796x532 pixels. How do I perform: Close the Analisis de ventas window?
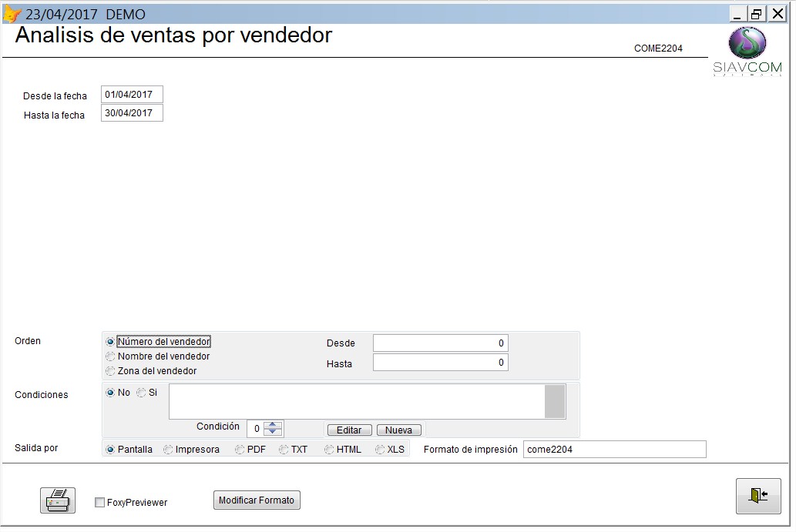[x=778, y=14]
